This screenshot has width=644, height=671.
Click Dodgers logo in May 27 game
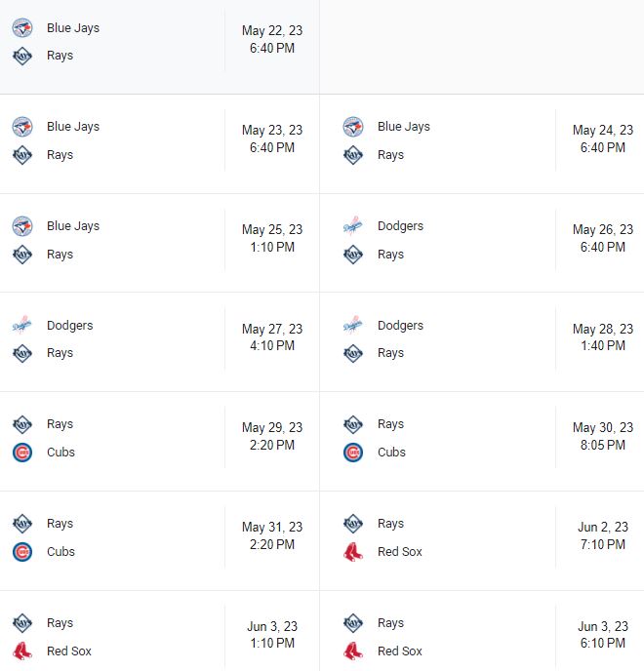[22, 325]
